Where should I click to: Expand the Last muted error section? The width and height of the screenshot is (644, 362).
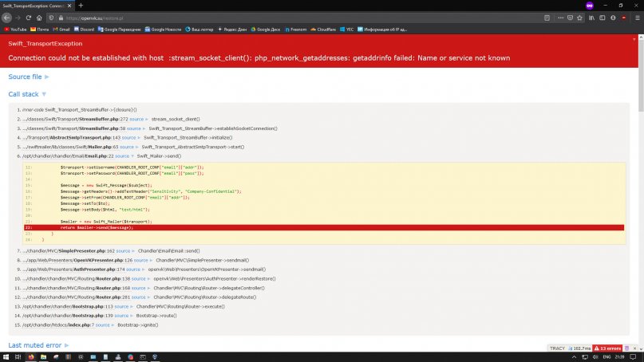[38, 345]
